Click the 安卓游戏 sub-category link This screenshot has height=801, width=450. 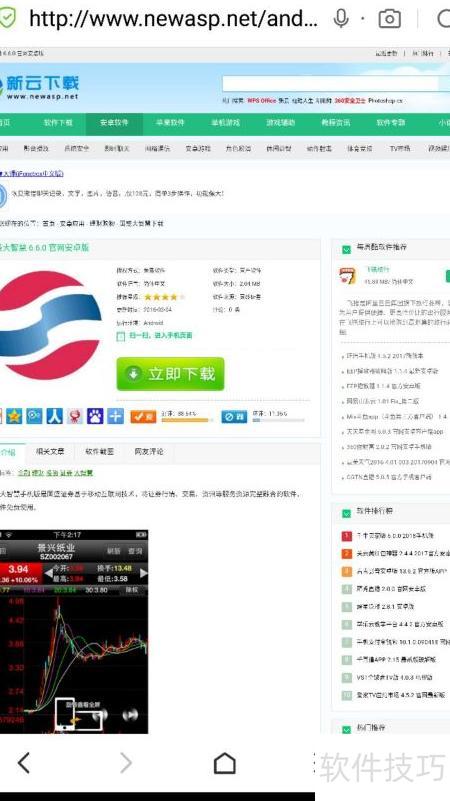tap(198, 149)
